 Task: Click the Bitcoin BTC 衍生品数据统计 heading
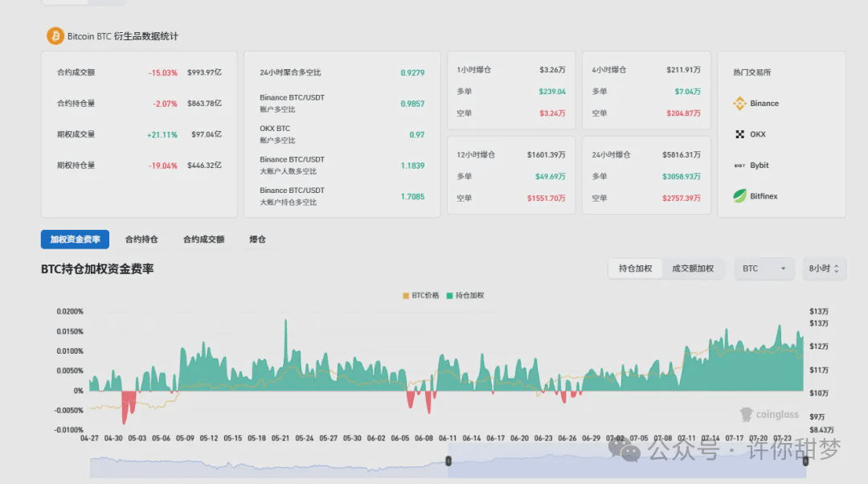tap(123, 36)
